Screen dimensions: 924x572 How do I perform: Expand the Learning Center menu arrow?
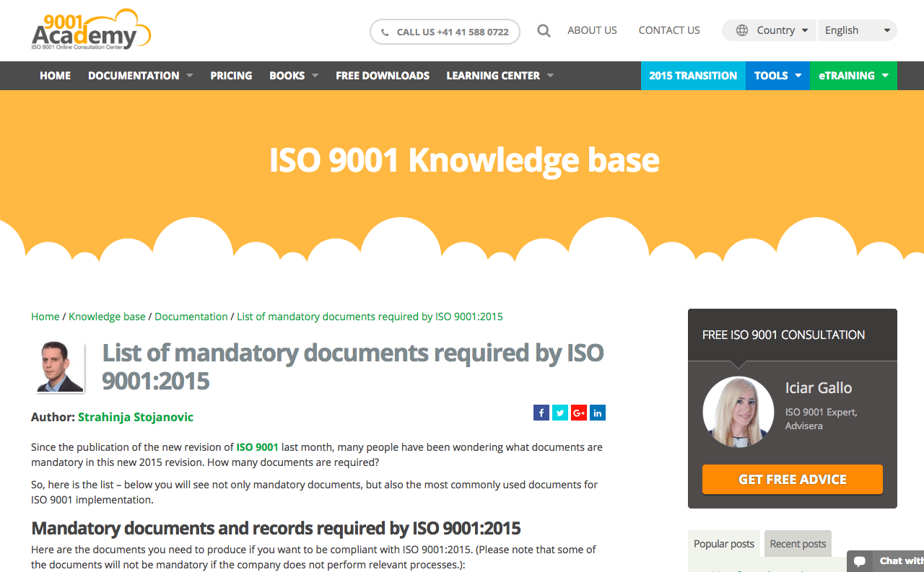click(550, 76)
